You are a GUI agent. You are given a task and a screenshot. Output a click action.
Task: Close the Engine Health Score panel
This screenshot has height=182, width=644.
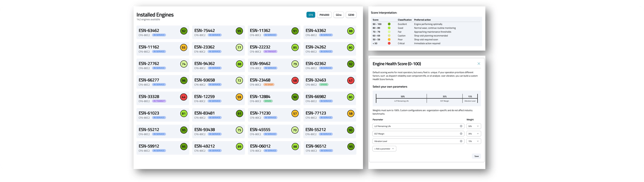[x=478, y=64]
